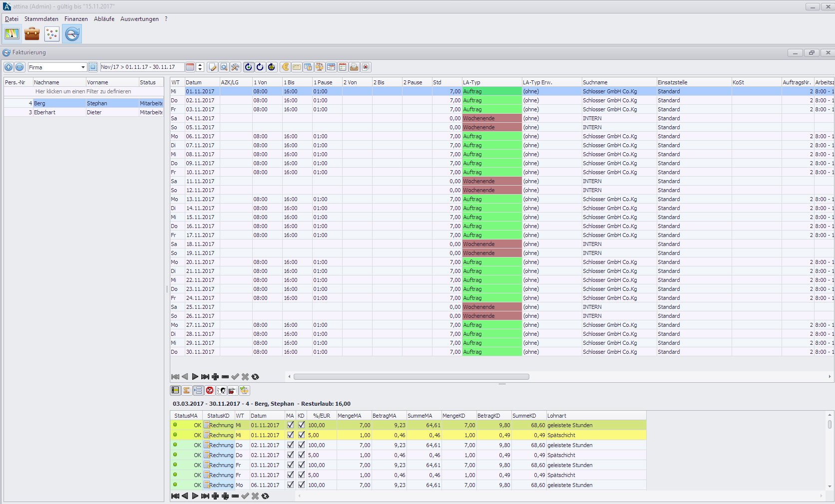Toggle KD checkbox for 01.11.2017 Spätschicht

click(x=301, y=435)
